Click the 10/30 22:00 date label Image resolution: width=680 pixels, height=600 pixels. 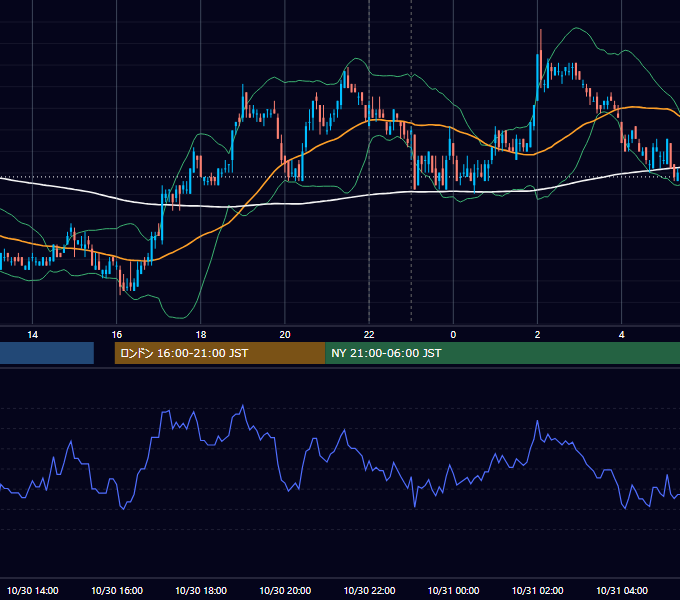click(369, 590)
